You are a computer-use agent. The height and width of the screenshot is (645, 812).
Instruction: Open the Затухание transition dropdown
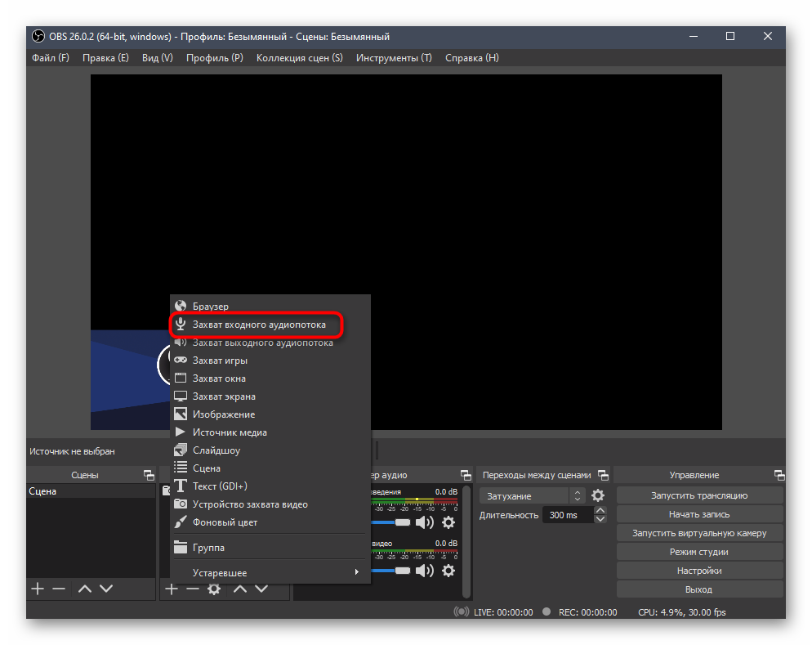click(533, 495)
